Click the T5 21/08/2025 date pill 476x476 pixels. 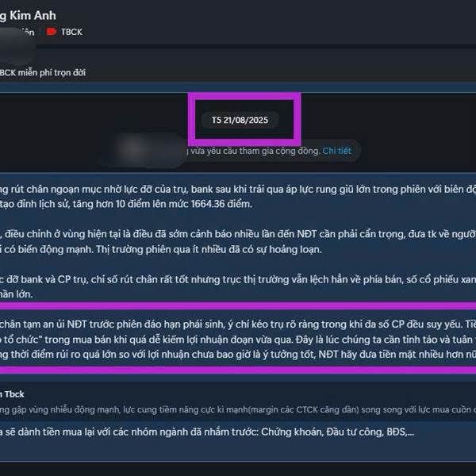(240, 121)
